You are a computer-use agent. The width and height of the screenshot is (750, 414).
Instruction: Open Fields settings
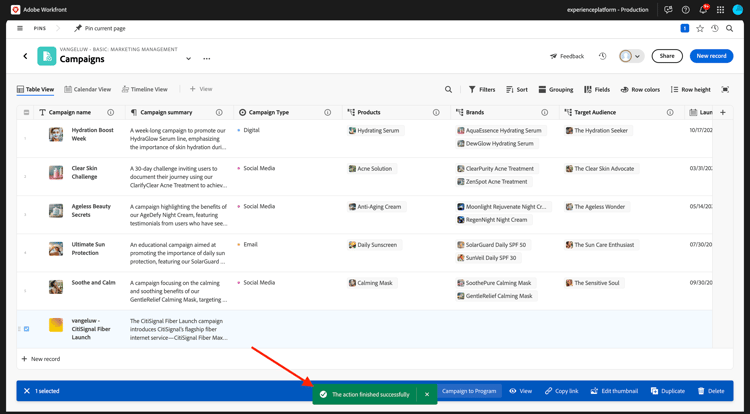pyautogui.click(x=597, y=89)
